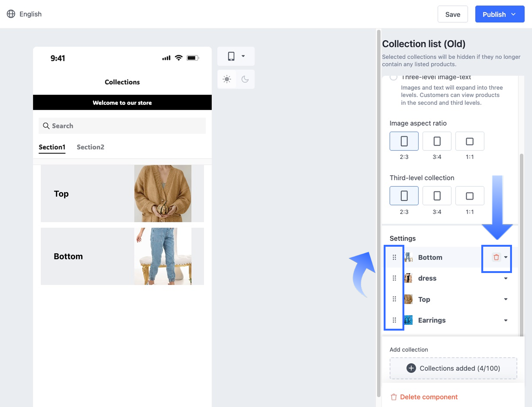Click the search magnifier icon in preview
This screenshot has height=407, width=532.
click(46, 126)
